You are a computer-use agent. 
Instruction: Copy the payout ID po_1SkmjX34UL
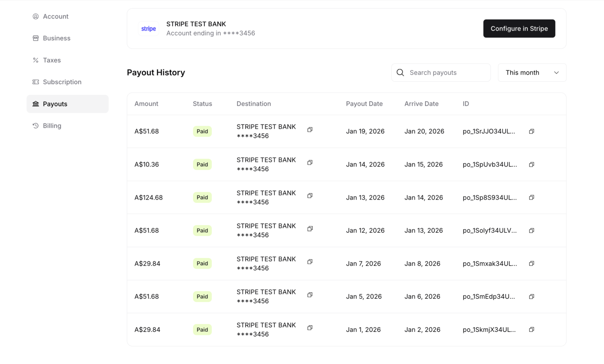point(531,330)
